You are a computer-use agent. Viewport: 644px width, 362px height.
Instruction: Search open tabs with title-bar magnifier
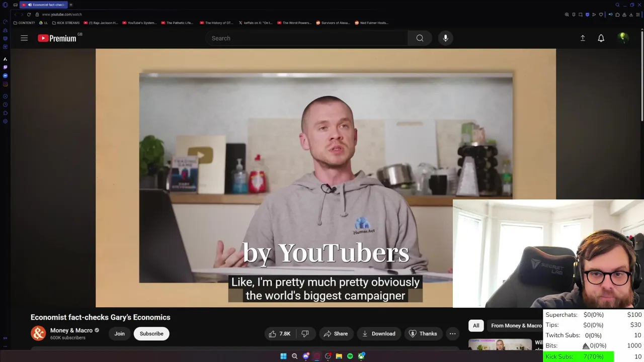617,5
